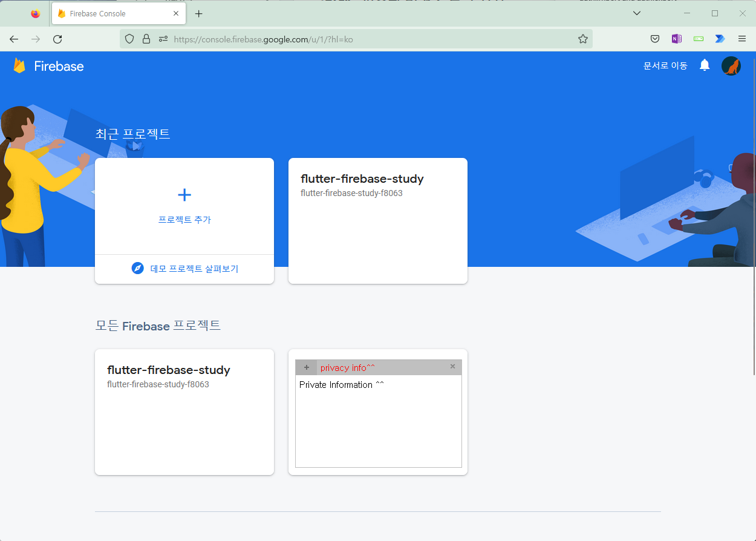Click the privacy info title text
Viewport: 756px width, 541px height.
348,367
